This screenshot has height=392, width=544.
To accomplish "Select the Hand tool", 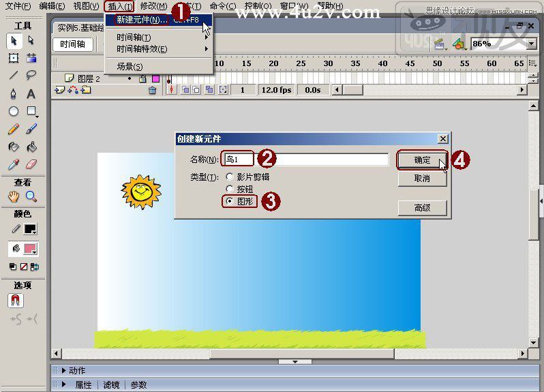I will 13,197.
